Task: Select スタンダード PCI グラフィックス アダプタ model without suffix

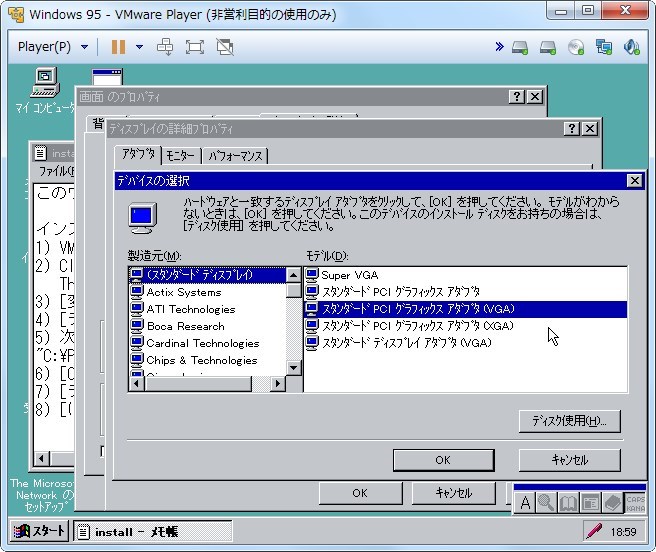Action: point(465,292)
